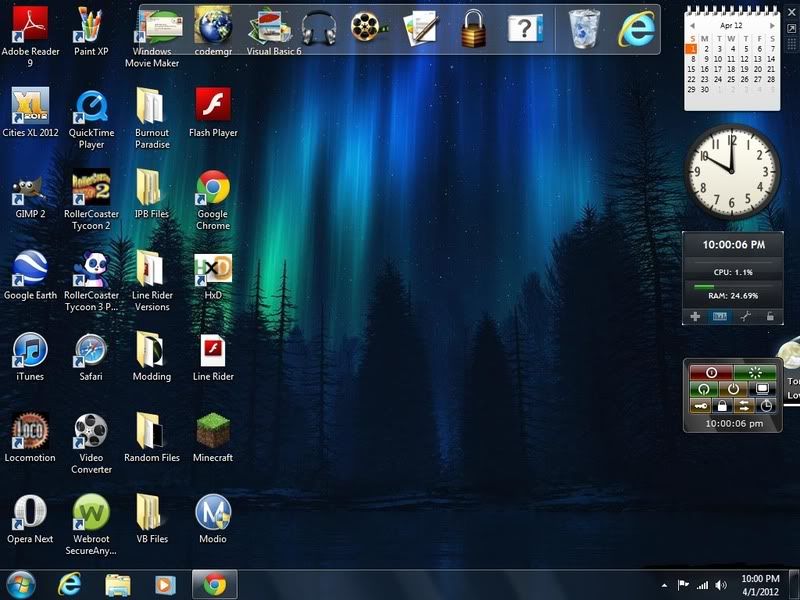The width and height of the screenshot is (800, 600).
Task: Toggle larger size for the calendar gadget
Action: [x=791, y=28]
